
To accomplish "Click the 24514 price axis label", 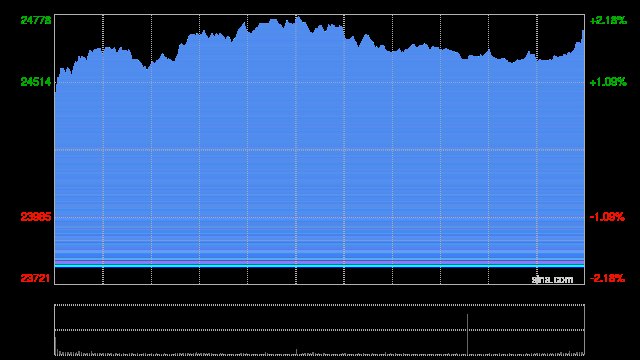I will [x=36, y=82].
